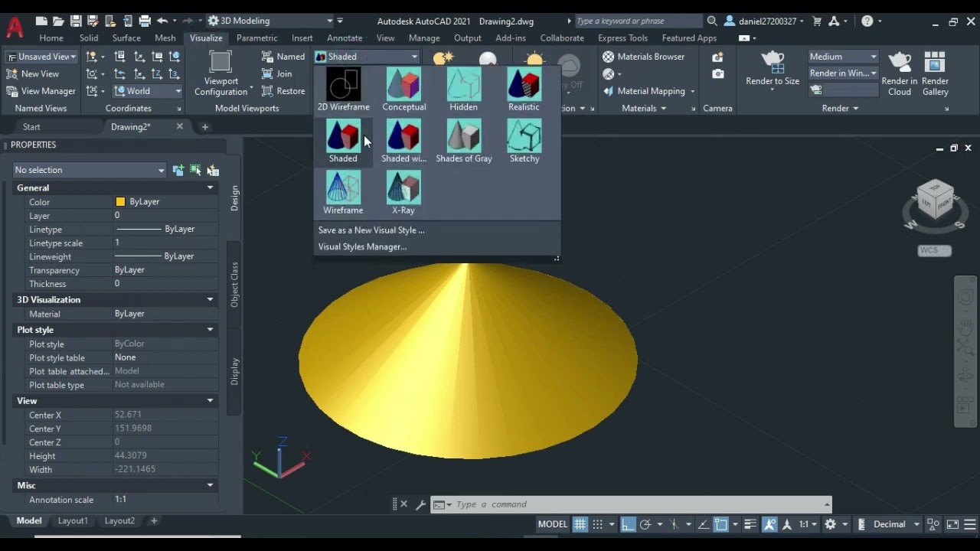Open the Express Tools ribbon tab

click(622, 37)
